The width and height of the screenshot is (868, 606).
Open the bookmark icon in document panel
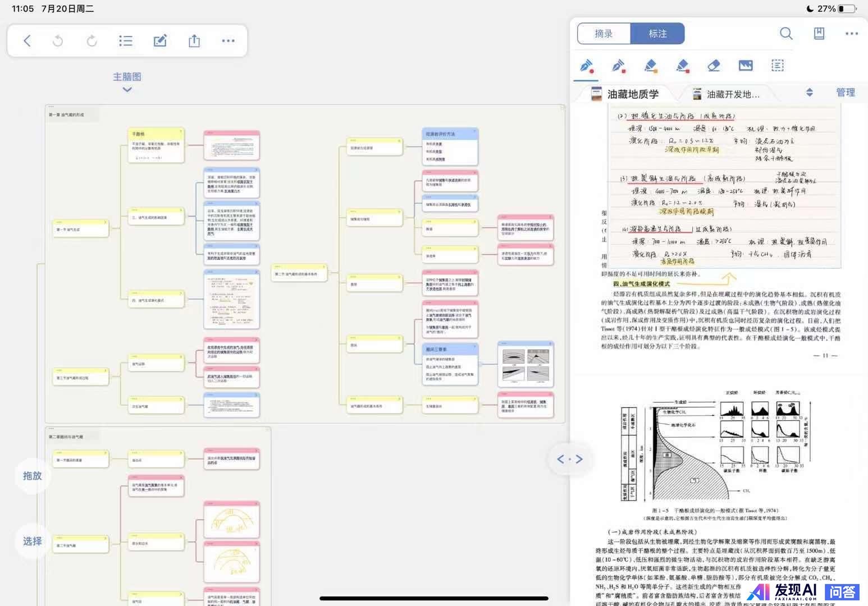819,34
